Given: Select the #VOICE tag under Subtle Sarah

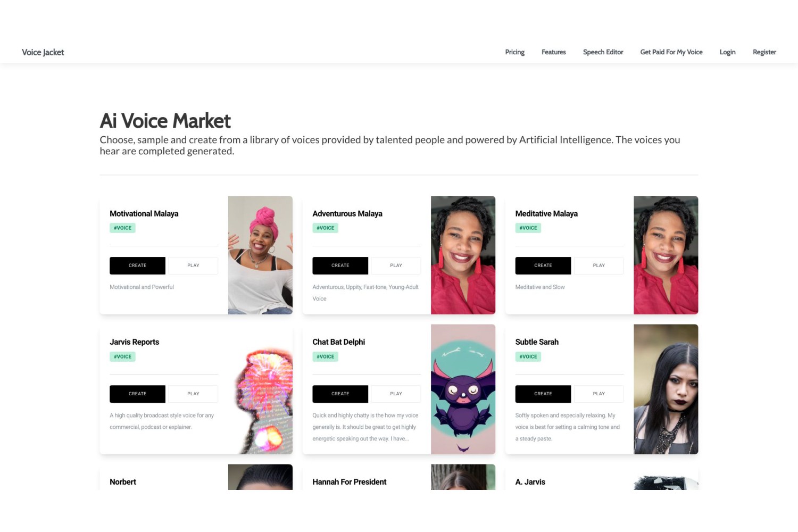Looking at the screenshot, I should point(528,357).
